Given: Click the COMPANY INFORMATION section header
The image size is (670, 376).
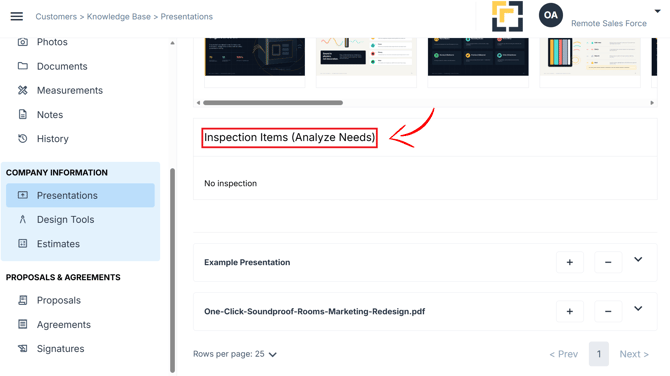Looking at the screenshot, I should [57, 173].
